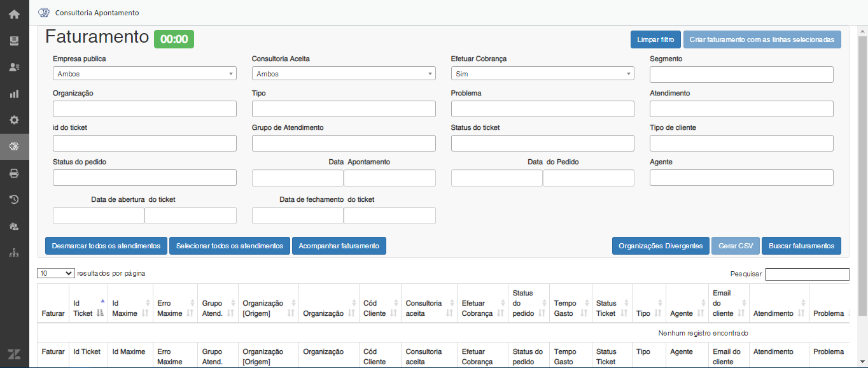
Task: Click the Zendesk logo icon
Action: 14,354
